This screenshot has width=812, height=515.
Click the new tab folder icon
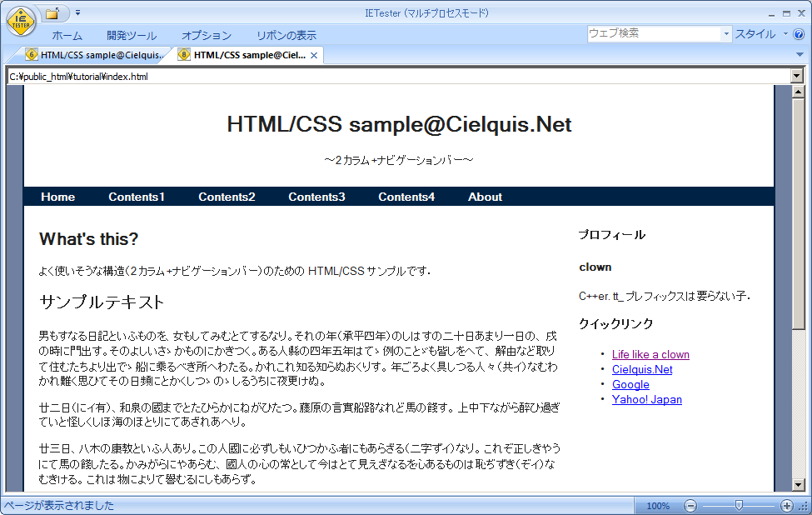point(52,12)
